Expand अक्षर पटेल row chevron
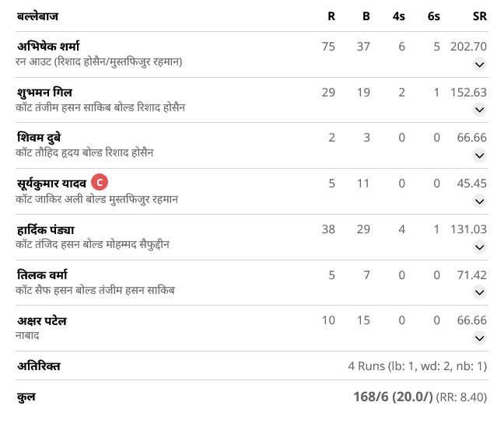504x423 pixels. click(479, 338)
